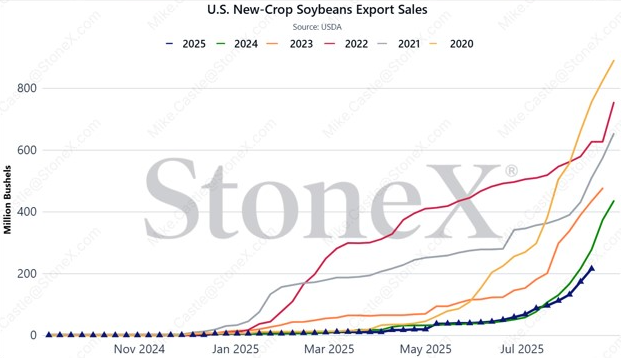Click the Mar 2025 x-axis label
Viewport: 621px width, 360px height.
point(329,349)
